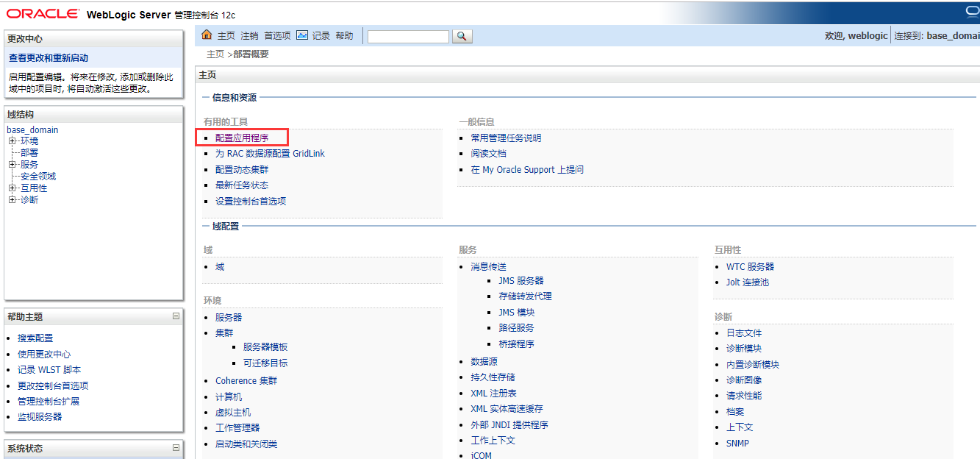The width and height of the screenshot is (980, 459).
Task: Open the 服务器模板 link
Action: click(265, 347)
